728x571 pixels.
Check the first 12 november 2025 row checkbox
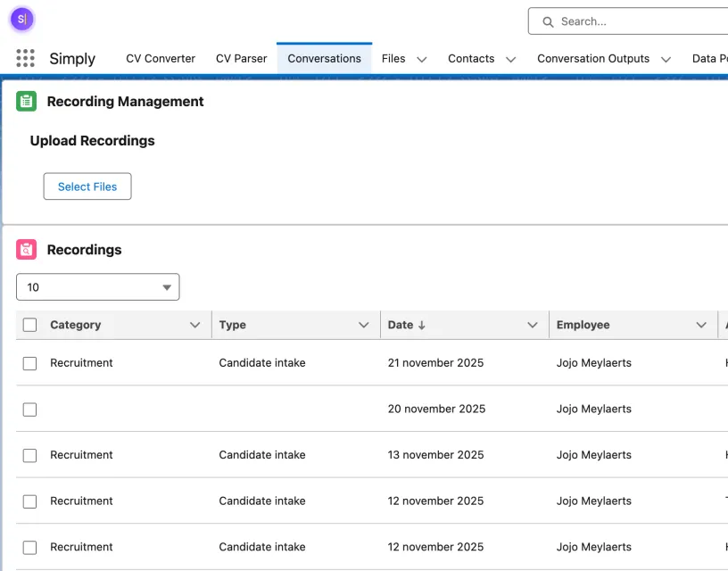29,501
